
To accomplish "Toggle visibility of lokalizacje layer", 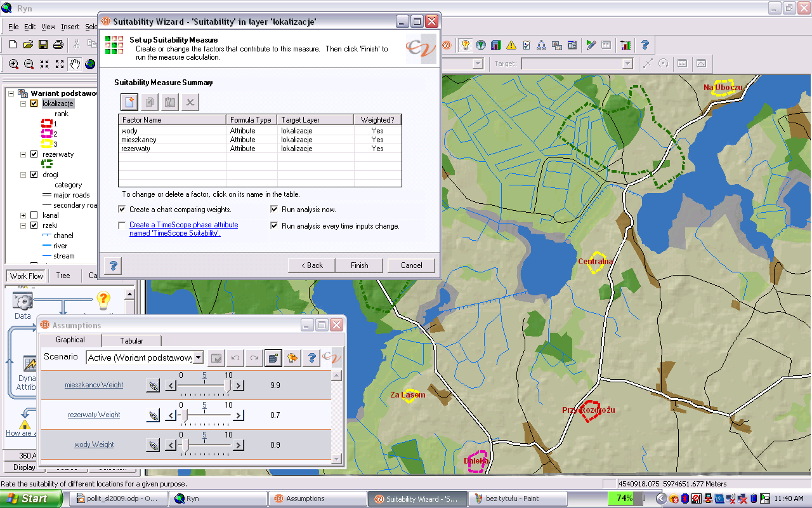I will (34, 104).
